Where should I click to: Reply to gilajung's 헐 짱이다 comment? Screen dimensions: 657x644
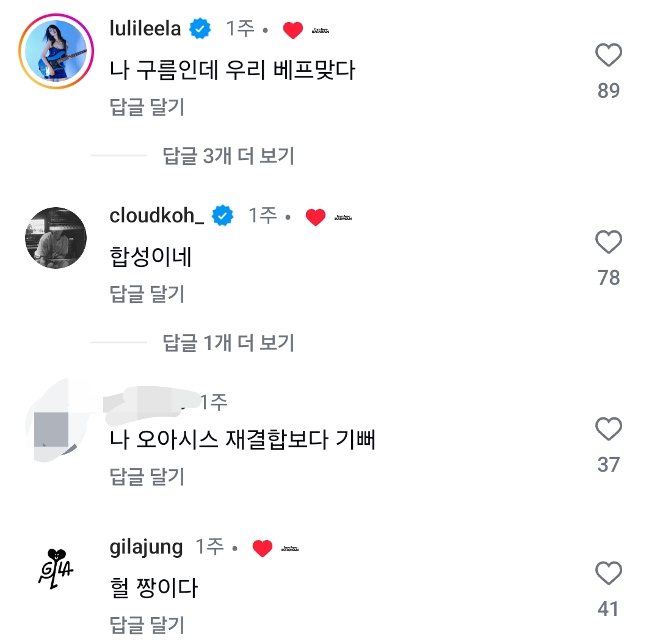tap(147, 624)
